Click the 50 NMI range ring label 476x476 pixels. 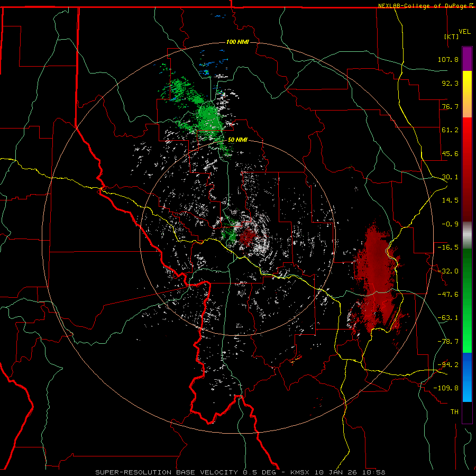237,140
